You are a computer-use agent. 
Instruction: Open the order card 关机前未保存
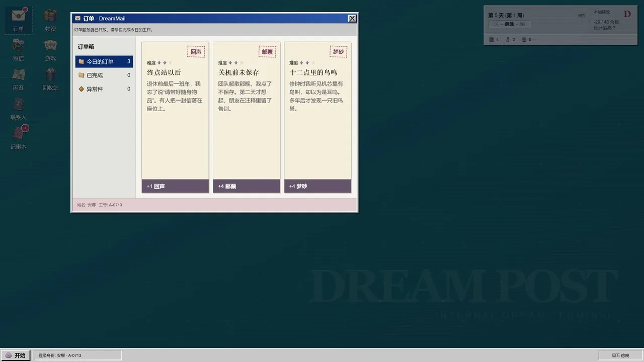click(247, 117)
